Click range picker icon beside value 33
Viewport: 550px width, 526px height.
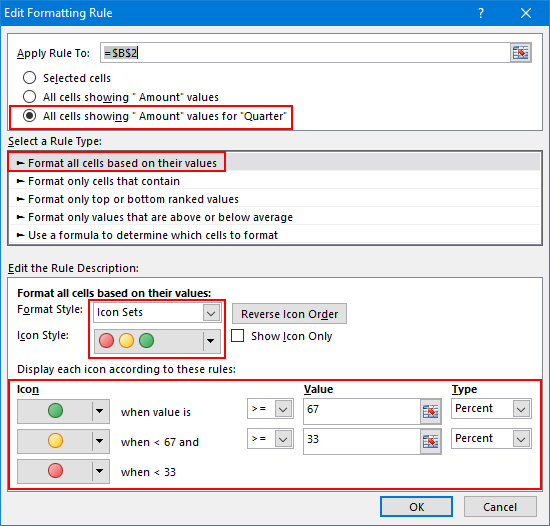430,441
